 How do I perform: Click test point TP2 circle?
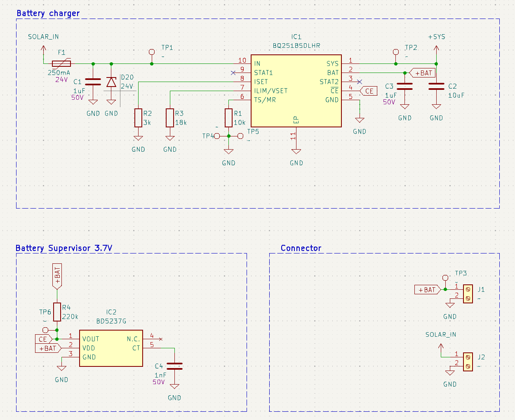coord(396,52)
